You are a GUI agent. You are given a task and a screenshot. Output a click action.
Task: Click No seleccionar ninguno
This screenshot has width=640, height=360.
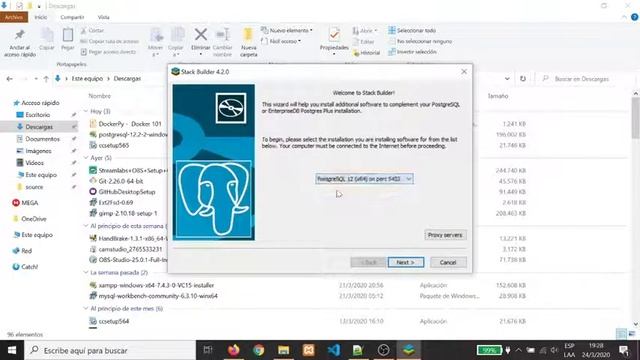(420, 41)
